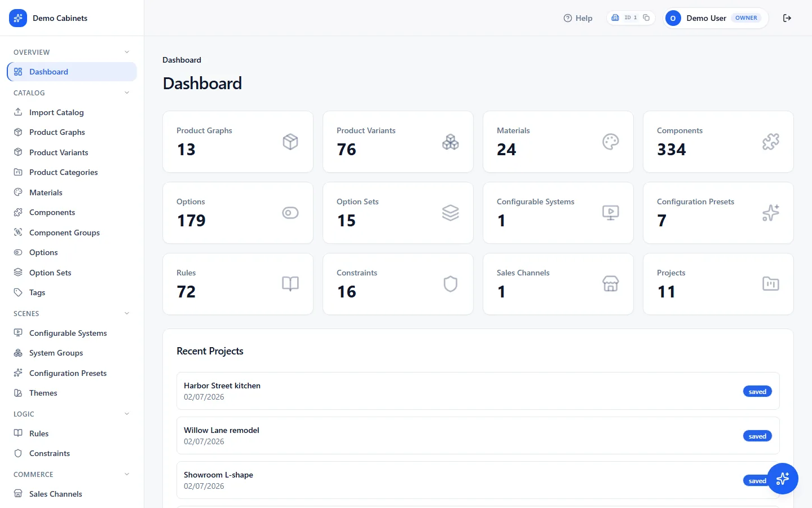Open the Demo User account menu
Screen dimensions: 812x508
pos(716,18)
